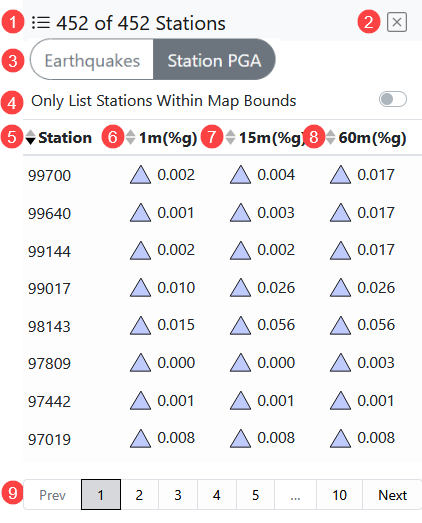Click the 0.010 value for station 99017

point(176,288)
